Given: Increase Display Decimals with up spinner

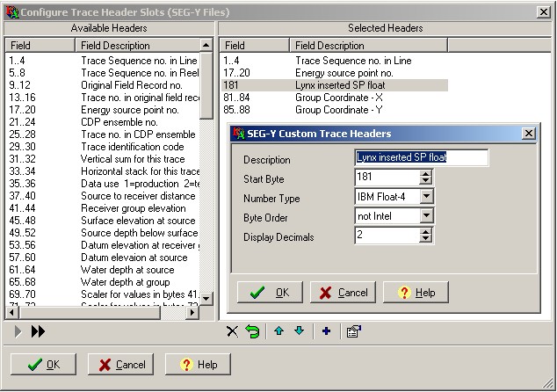Looking at the screenshot, I should click(425, 232).
